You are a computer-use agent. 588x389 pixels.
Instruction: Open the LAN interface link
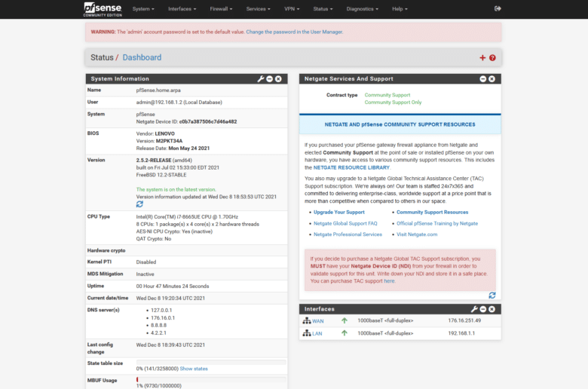click(x=317, y=333)
